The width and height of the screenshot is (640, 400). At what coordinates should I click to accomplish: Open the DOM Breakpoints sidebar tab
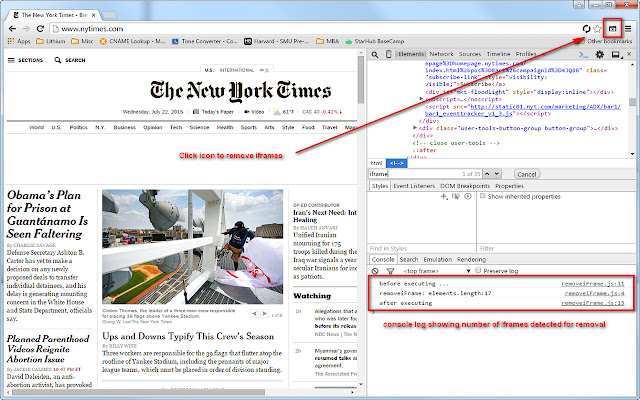[465, 186]
